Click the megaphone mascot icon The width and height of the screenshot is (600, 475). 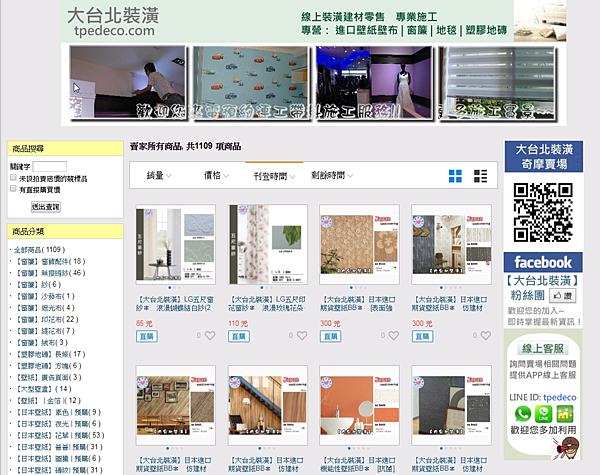[x=566, y=448]
